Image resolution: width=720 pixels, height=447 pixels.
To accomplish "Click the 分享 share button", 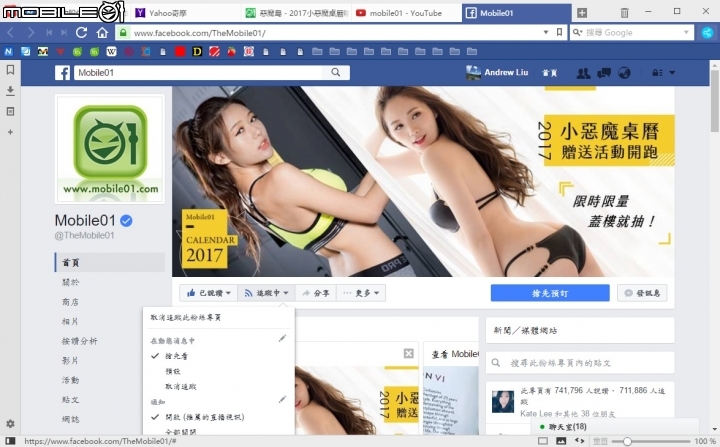I will pyautogui.click(x=316, y=293).
